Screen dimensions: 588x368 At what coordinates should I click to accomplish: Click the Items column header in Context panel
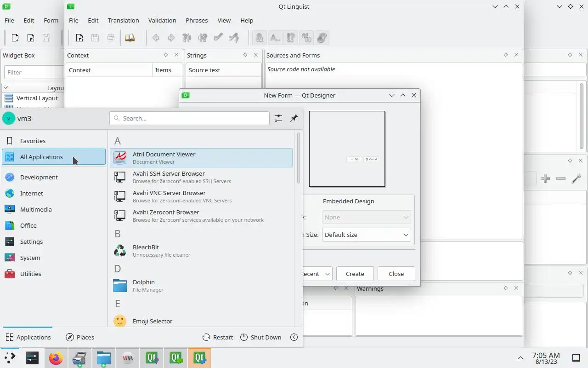point(167,70)
